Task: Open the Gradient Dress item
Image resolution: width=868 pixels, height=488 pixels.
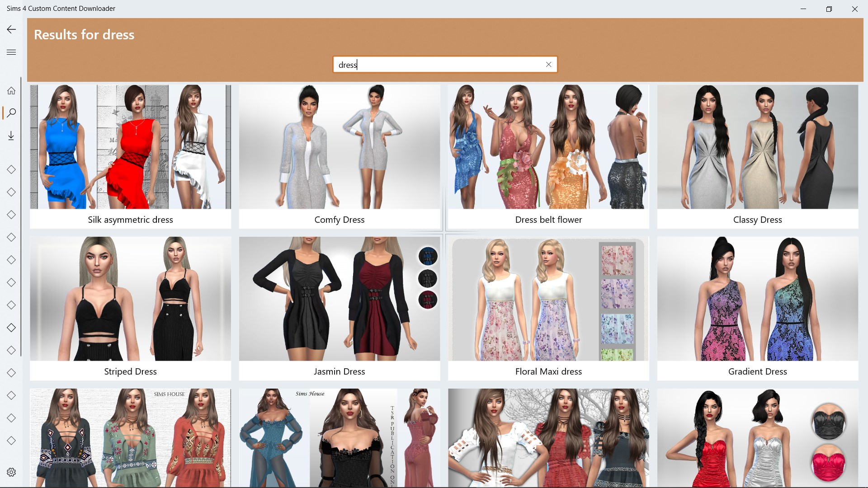Action: click(757, 299)
